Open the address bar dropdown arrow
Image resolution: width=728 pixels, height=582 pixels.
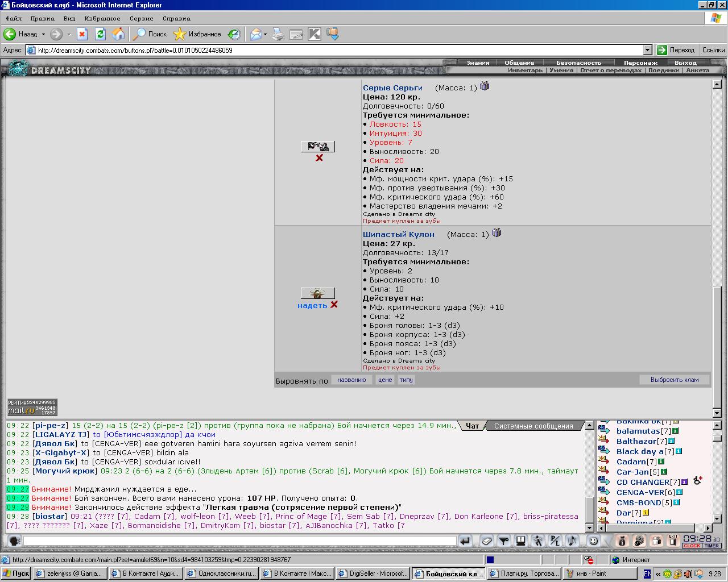tap(647, 50)
